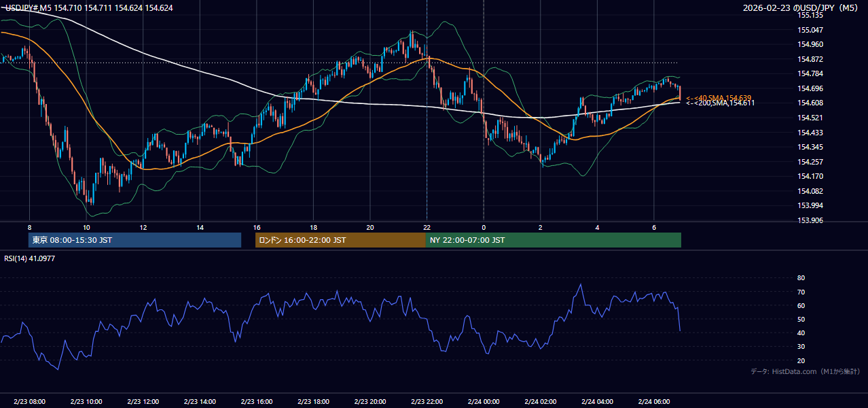Image resolution: width=868 pixels, height=408 pixels.
Task: Click hour label 18 under the price chart
Action: pyautogui.click(x=313, y=227)
